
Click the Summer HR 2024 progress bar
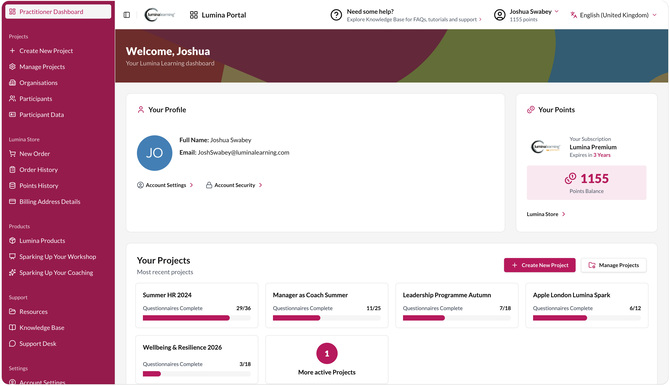click(x=197, y=318)
